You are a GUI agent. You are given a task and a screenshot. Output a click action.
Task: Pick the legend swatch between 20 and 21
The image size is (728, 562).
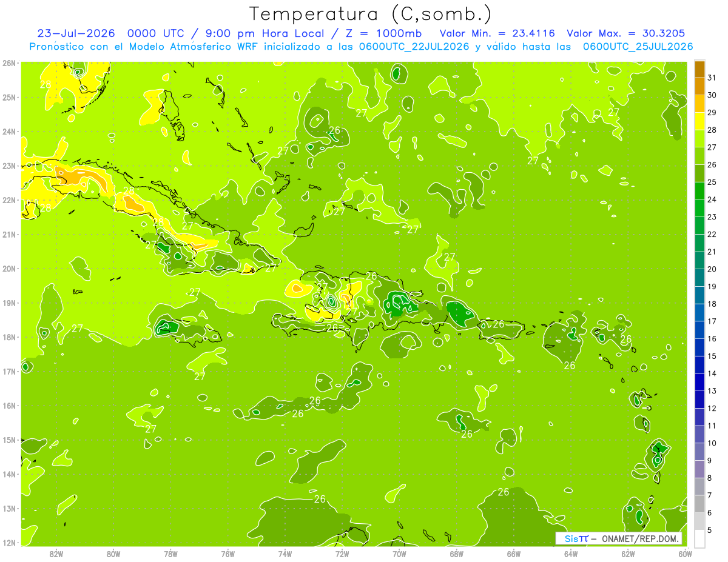click(699, 260)
